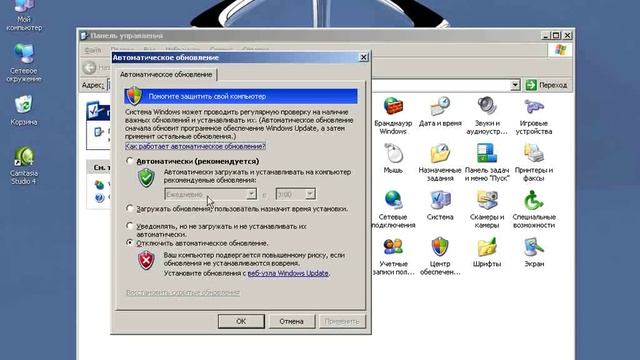Click the Применить button
Screen dimensions: 640x360
click(x=342, y=321)
